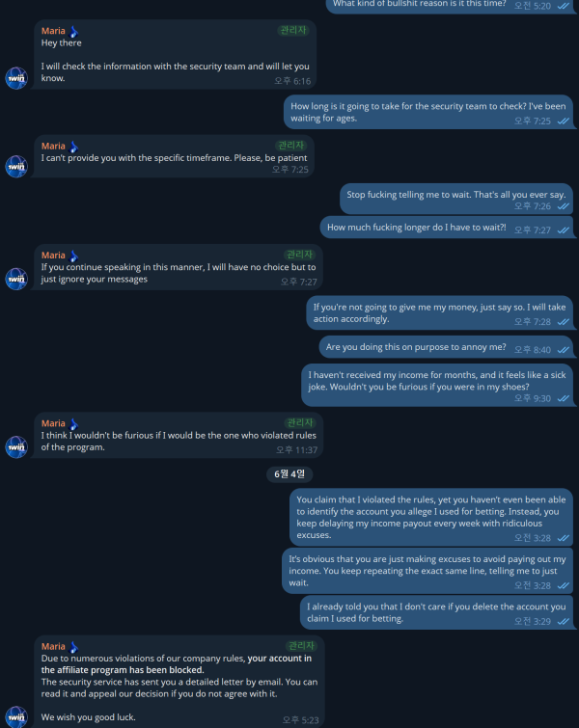Select the 6월 4일 date separator

[x=289, y=474]
